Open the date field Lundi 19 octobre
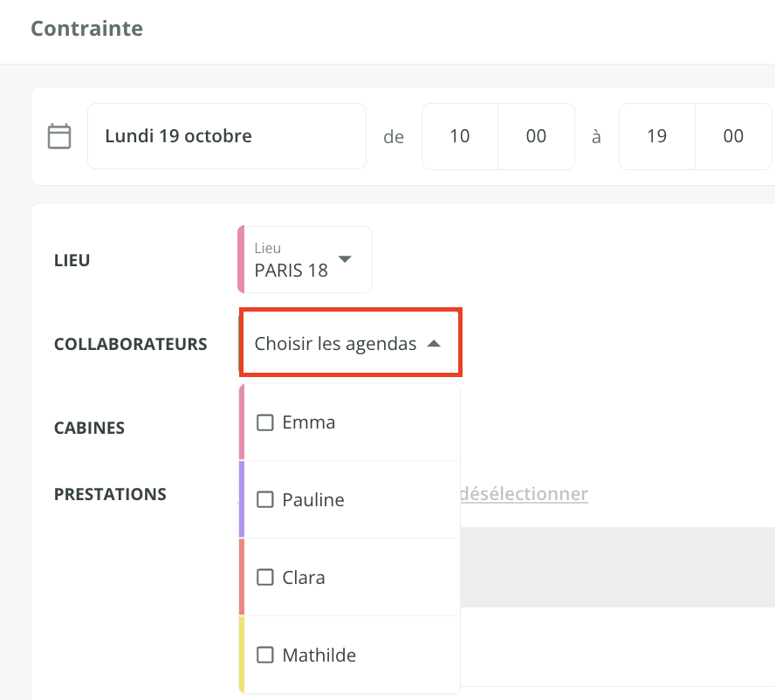The height and width of the screenshot is (700, 775). (x=227, y=136)
